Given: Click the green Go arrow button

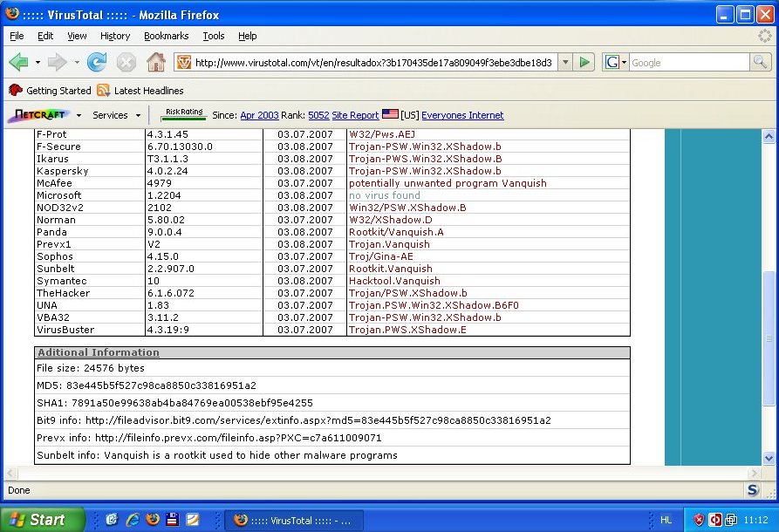Looking at the screenshot, I should click(584, 63).
